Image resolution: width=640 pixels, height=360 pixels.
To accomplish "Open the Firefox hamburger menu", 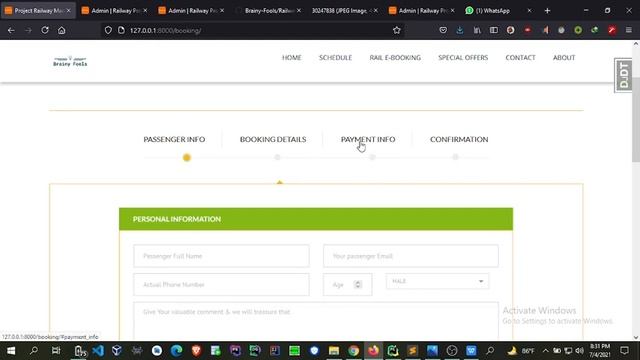I will (629, 30).
